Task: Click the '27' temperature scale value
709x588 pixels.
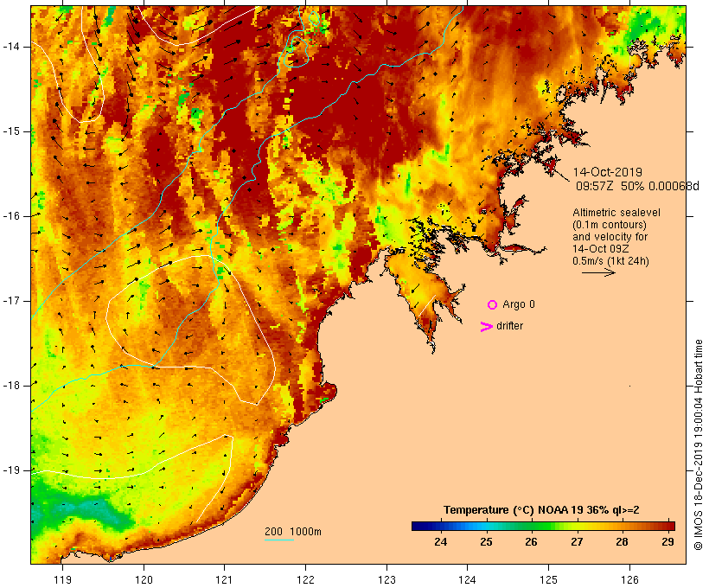Action: (x=577, y=541)
